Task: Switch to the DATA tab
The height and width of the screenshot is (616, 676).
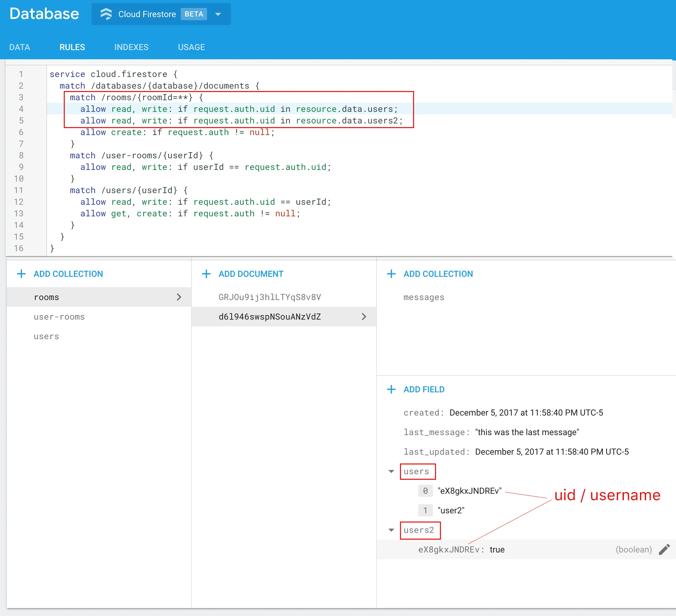Action: (20, 47)
